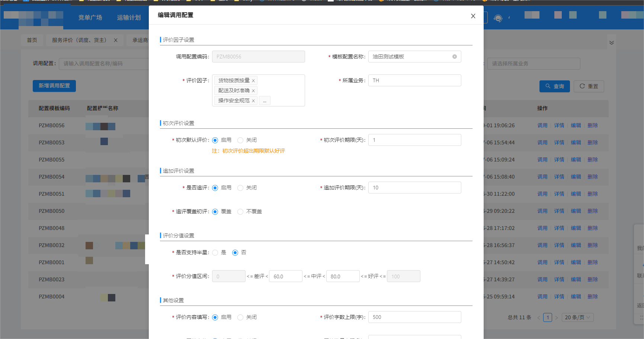Click the 评价字数上限(字) input
644x339 pixels.
(414, 317)
